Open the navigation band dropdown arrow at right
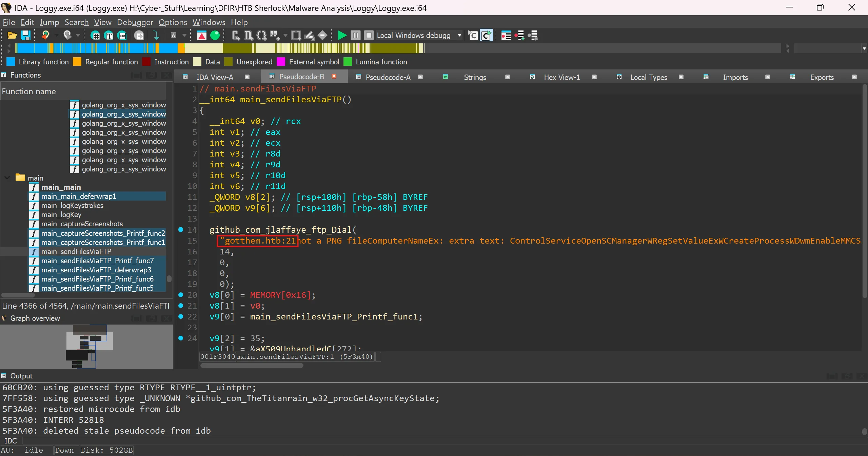 click(x=864, y=48)
